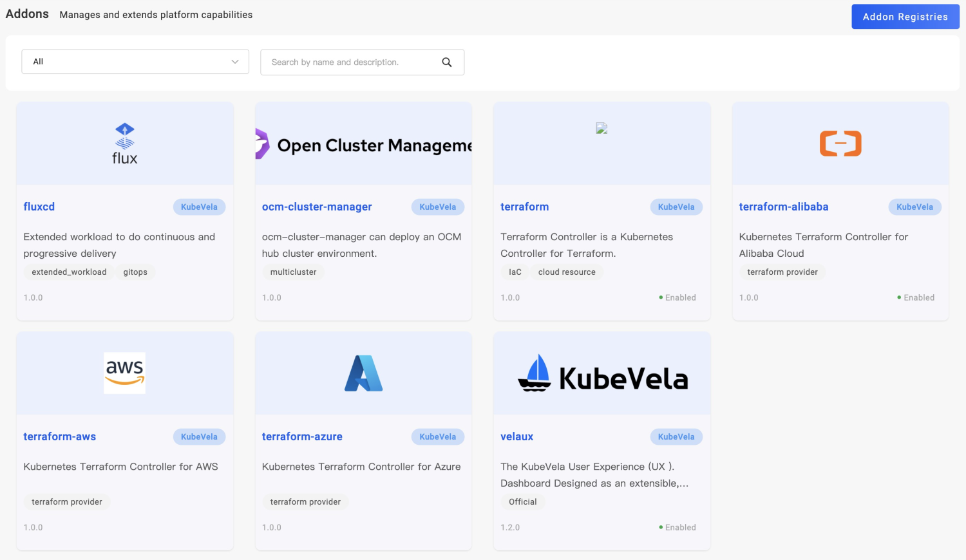Focus the search by name input field

coord(351,62)
